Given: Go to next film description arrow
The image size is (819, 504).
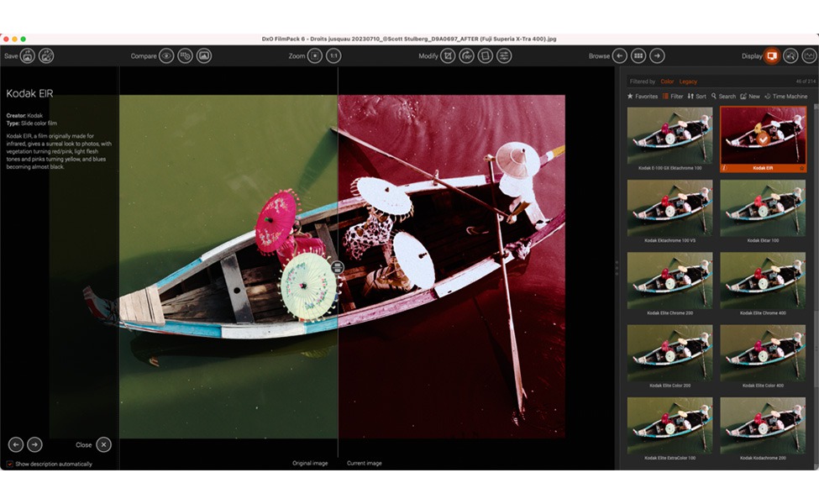Looking at the screenshot, I should tap(34, 444).
